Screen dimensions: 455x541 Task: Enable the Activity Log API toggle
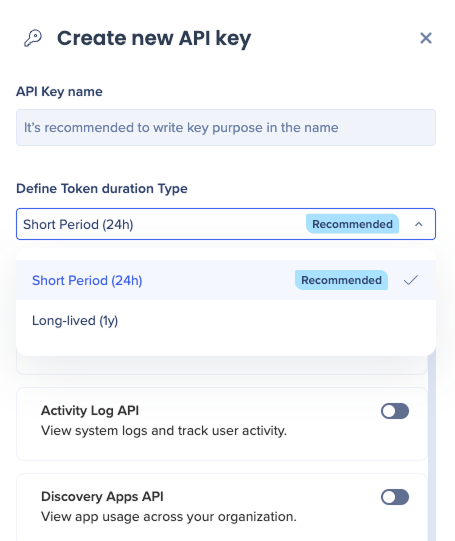coord(395,411)
